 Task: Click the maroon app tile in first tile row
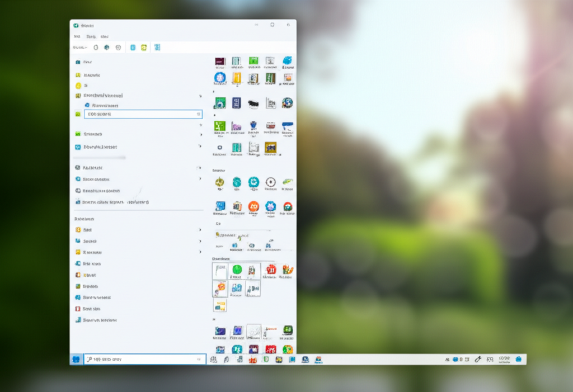point(220,61)
